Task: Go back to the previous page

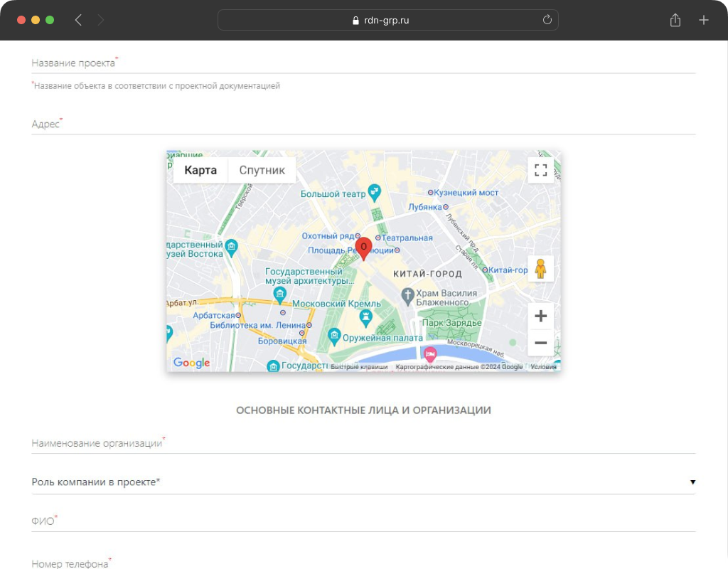Action: click(x=78, y=20)
